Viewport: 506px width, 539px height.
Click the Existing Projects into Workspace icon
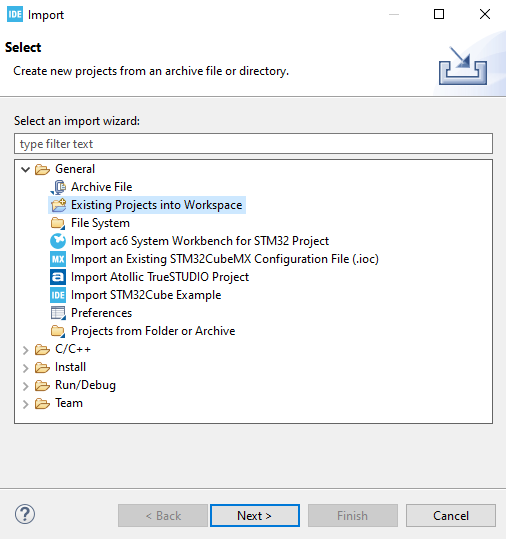tap(58, 205)
